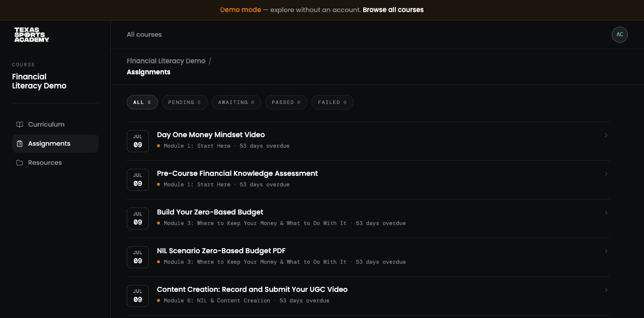Image resolution: width=644 pixels, height=318 pixels.
Task: Filter assignments by Awaiting
Action: (236, 102)
